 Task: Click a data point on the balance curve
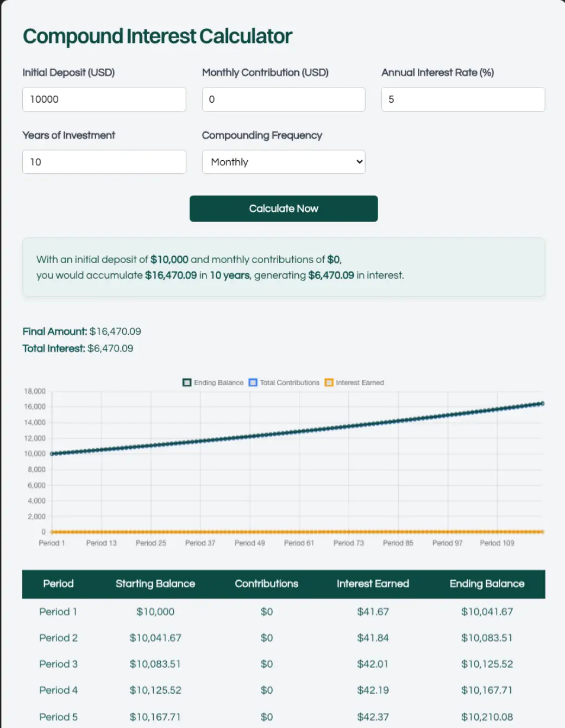(x=299, y=431)
